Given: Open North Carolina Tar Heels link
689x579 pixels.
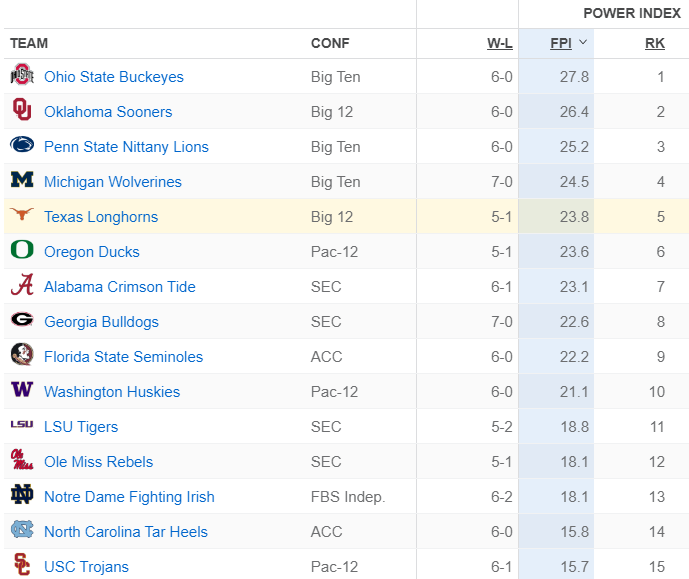Looking at the screenshot, I should tap(126, 532).
